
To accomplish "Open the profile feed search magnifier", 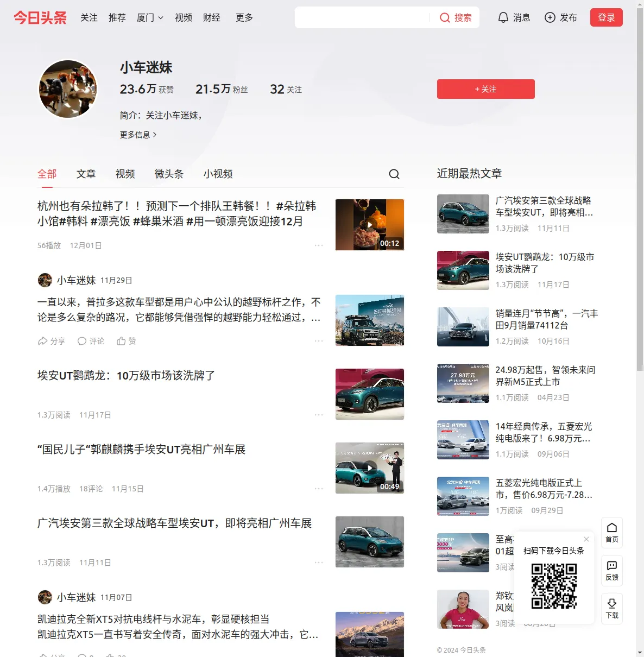I will coord(394,174).
